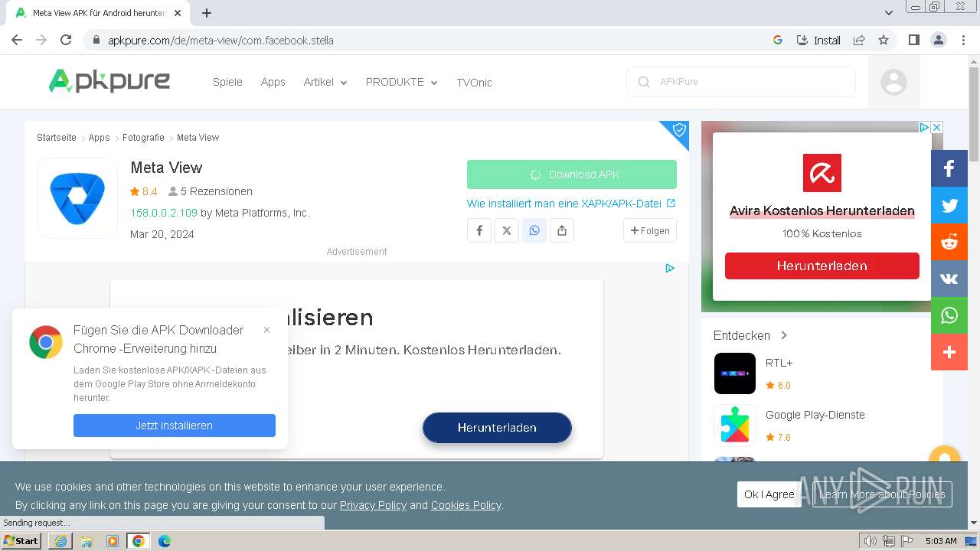Viewport: 980px width, 551px height.
Task: Click the Meta Platforms, Inc. developer link
Action: pyautogui.click(x=262, y=213)
